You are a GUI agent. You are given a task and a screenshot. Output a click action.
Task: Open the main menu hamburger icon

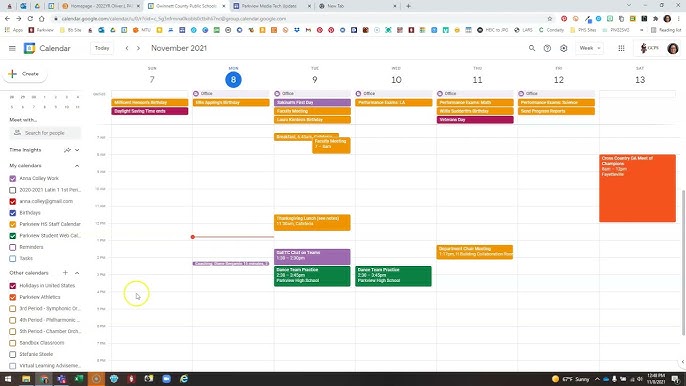pos(12,48)
